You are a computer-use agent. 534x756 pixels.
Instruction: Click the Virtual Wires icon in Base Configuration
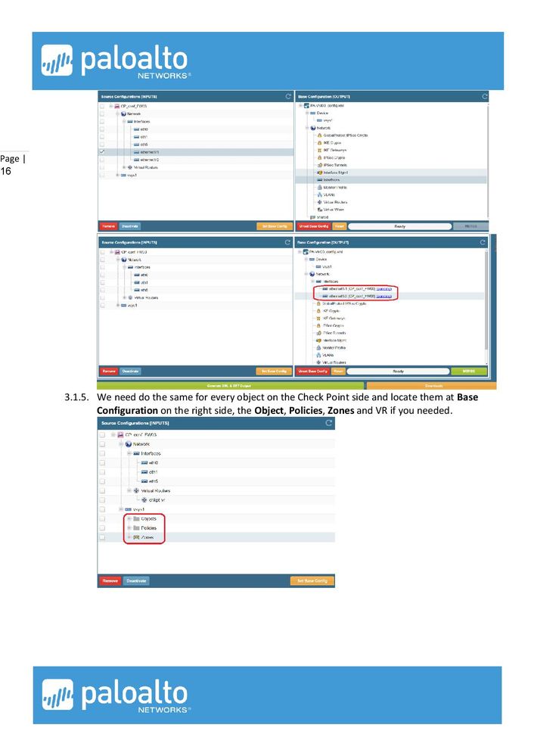[319, 210]
